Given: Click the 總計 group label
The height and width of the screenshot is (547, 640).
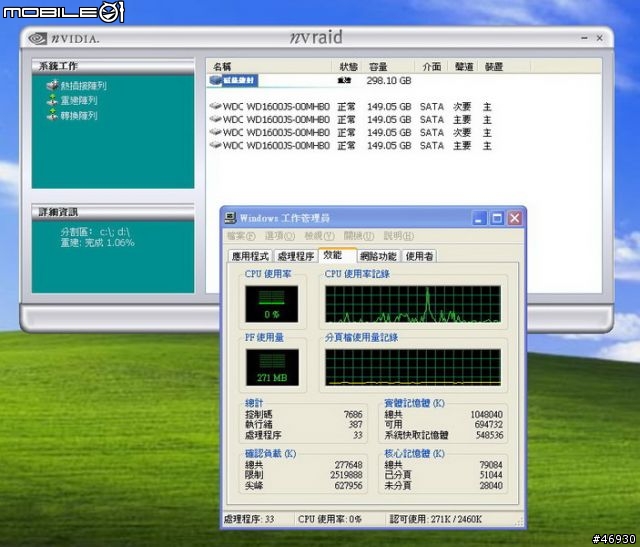Looking at the screenshot, I should [x=254, y=403].
